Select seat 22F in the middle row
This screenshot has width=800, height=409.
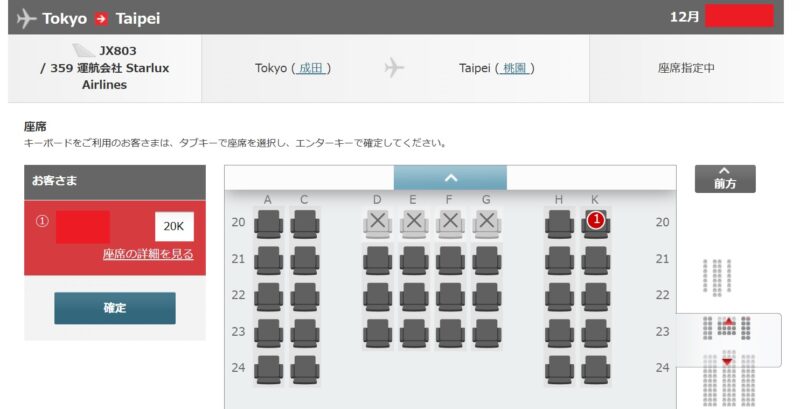(x=450, y=297)
